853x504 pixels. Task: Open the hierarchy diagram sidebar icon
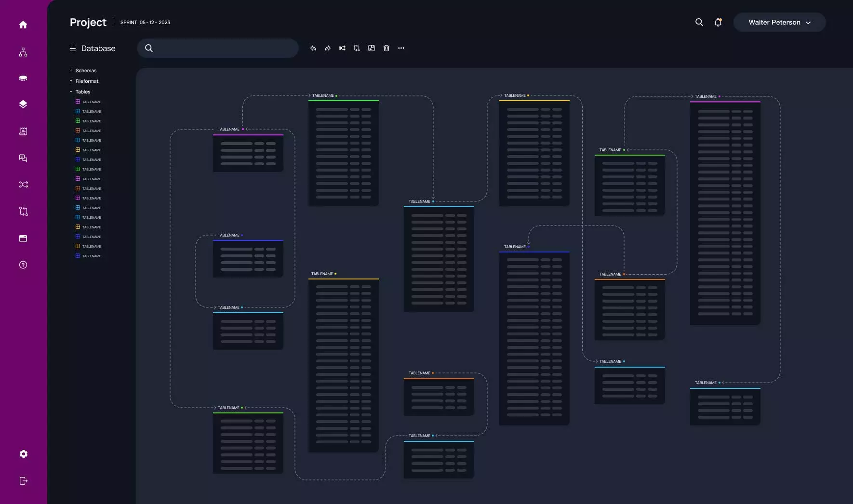click(23, 52)
